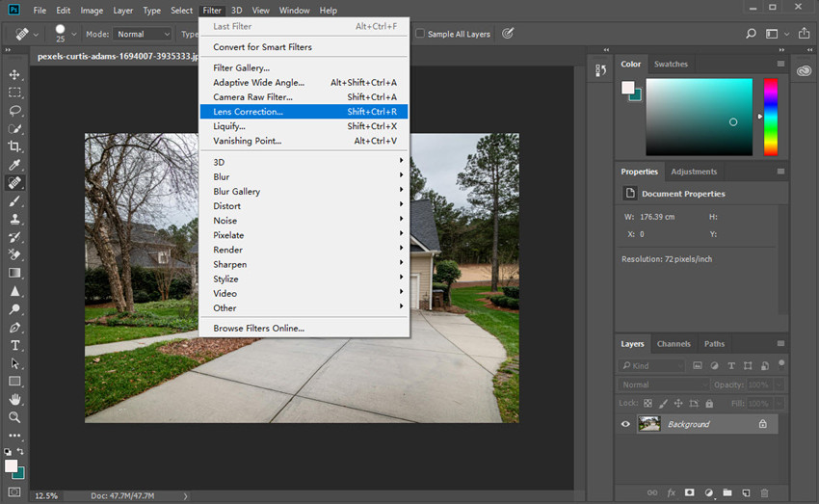Enable Sample All Layers checkbox
This screenshot has width=819, height=504.
click(x=420, y=34)
